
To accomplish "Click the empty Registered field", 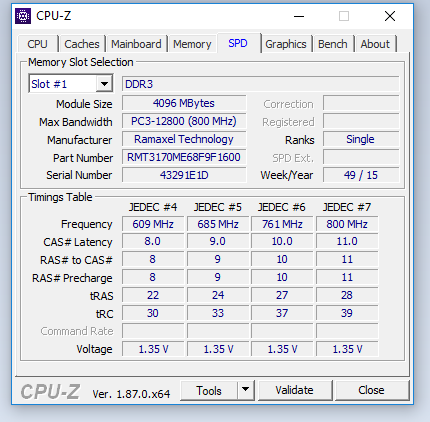I will pos(361,121).
